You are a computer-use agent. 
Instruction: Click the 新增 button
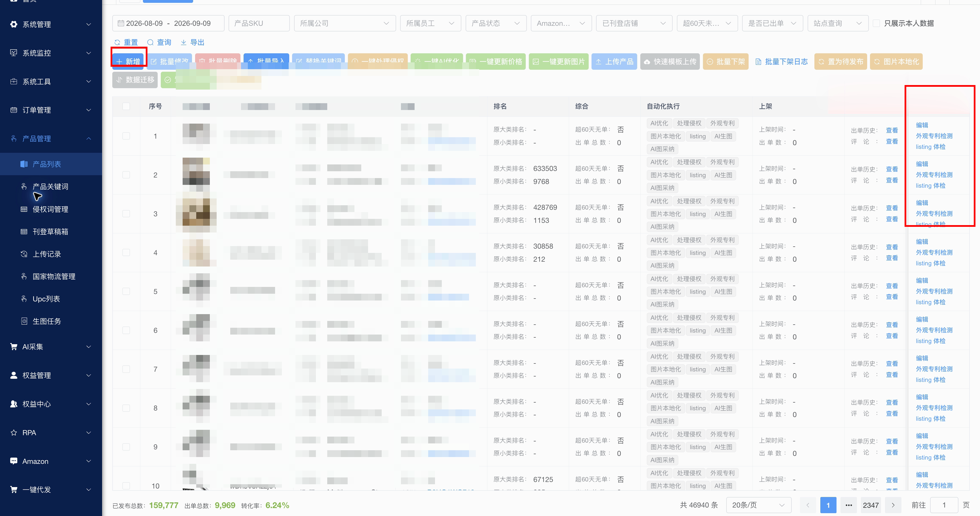point(128,61)
